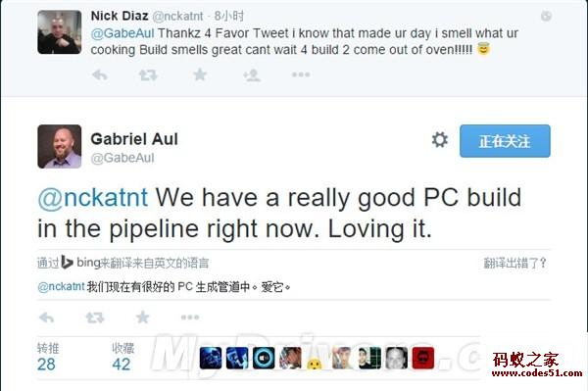This screenshot has width=588, height=391.
Task: Favorite Gabriel Aul's tweet with the star icon
Action: coord(142,318)
